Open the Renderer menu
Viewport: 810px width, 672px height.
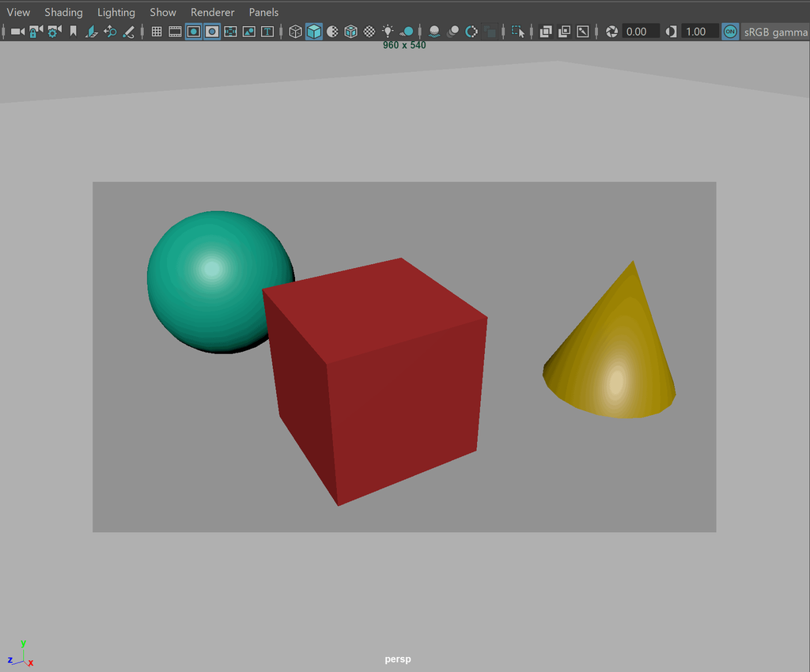click(212, 12)
